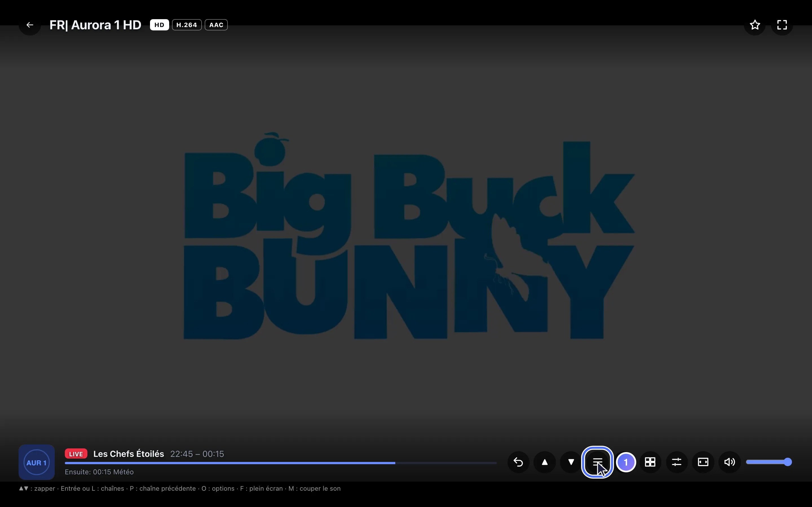
Task: Click the program progress timeline bar
Action: pyautogui.click(x=281, y=463)
